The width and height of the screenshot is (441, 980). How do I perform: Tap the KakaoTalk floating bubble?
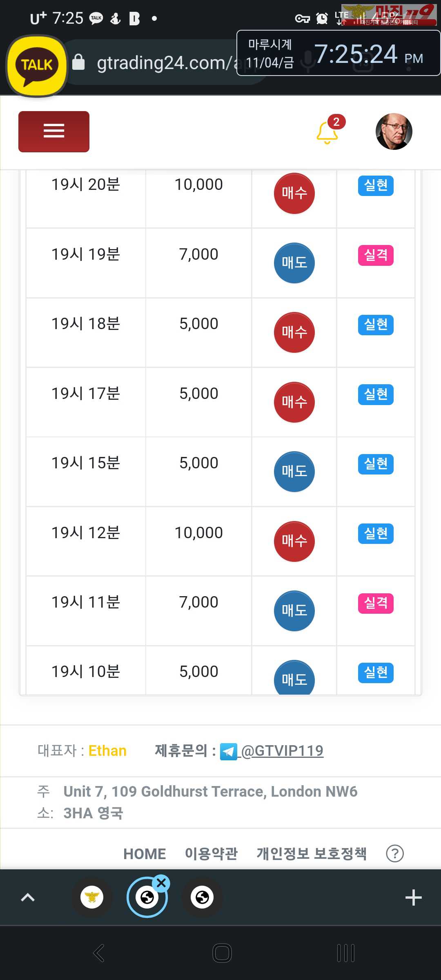click(37, 65)
